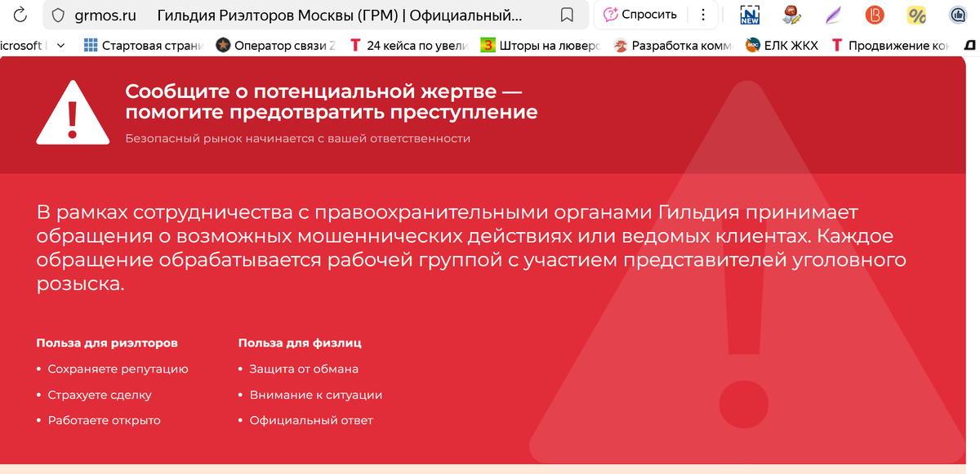The width and height of the screenshot is (980, 474).
Task: Reload the page with the refresh icon
Action: click(20, 15)
